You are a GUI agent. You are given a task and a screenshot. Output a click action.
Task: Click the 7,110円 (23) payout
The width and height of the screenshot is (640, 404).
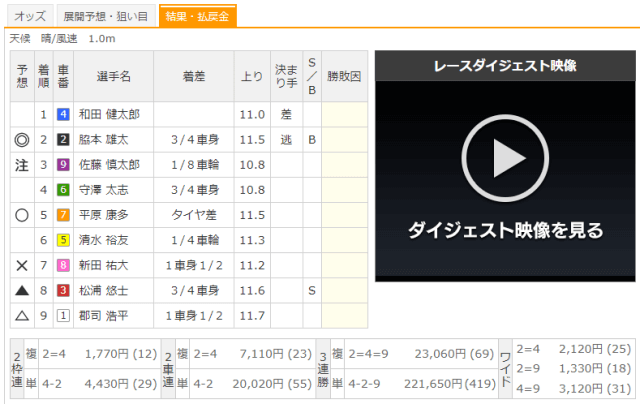click(276, 354)
